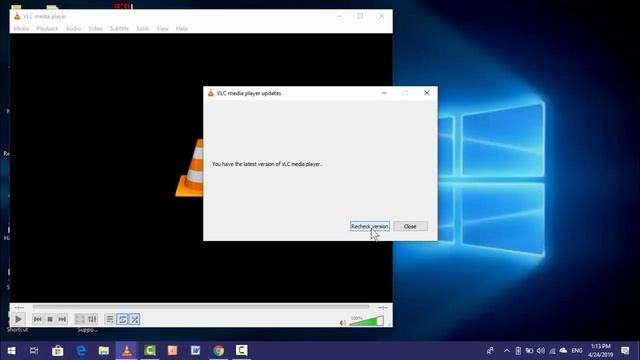
Task: Open the clock showing 1:13 PM
Action: click(600, 351)
